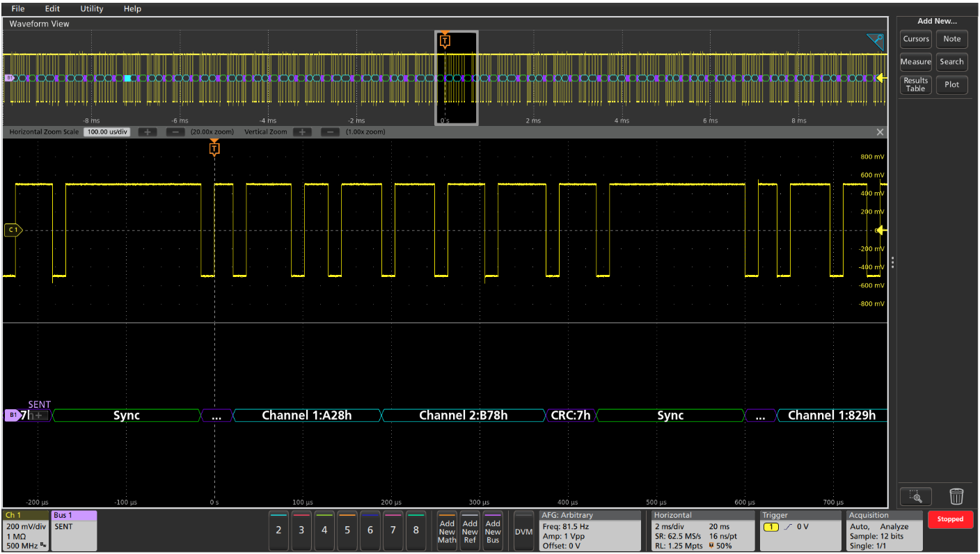
Task: Increase vertical zoom with plus button
Action: tap(302, 132)
